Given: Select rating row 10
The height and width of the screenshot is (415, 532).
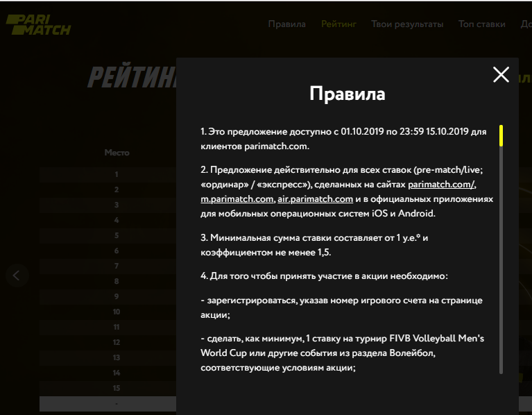Looking at the screenshot, I should [108, 312].
